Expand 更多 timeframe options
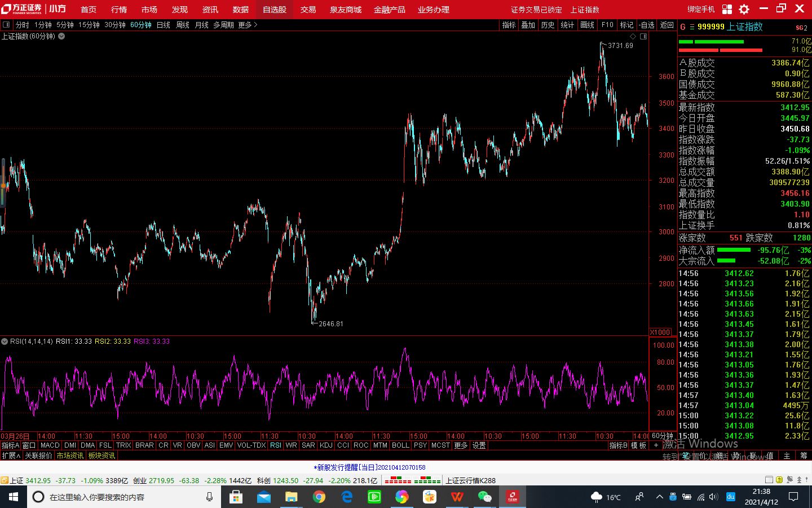 248,25
